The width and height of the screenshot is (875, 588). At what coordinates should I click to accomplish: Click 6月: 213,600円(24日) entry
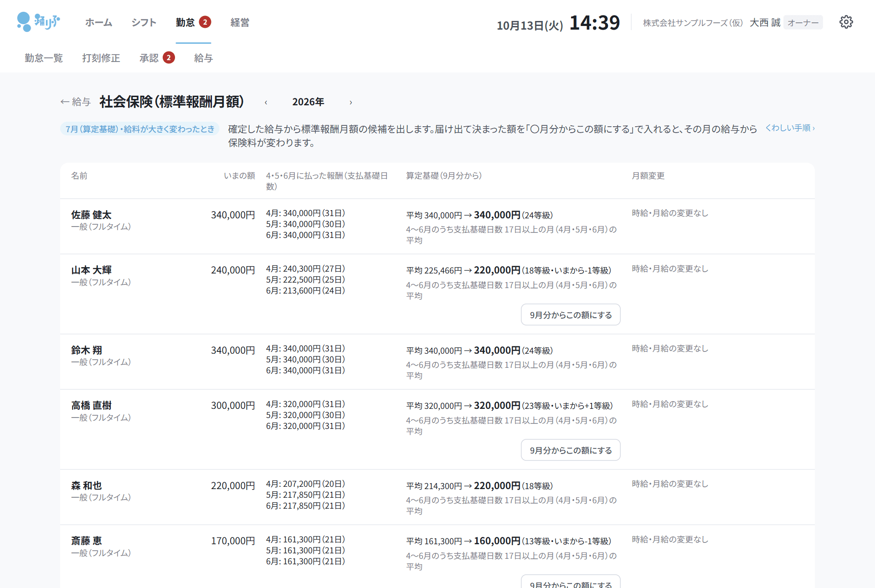click(x=305, y=290)
